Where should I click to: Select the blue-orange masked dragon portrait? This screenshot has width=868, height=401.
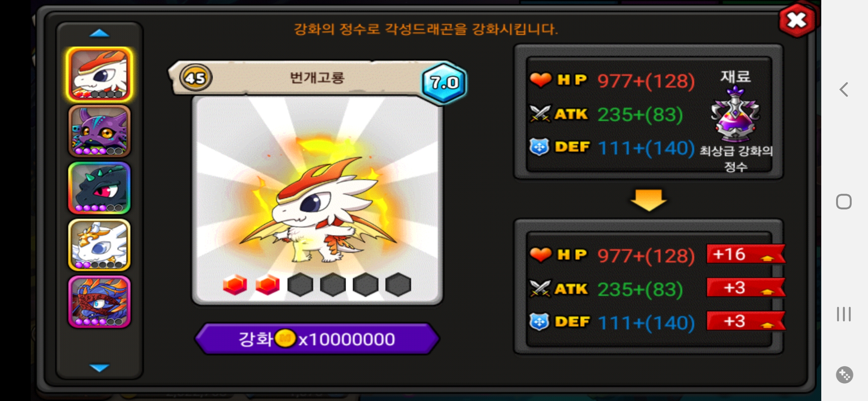point(99,301)
